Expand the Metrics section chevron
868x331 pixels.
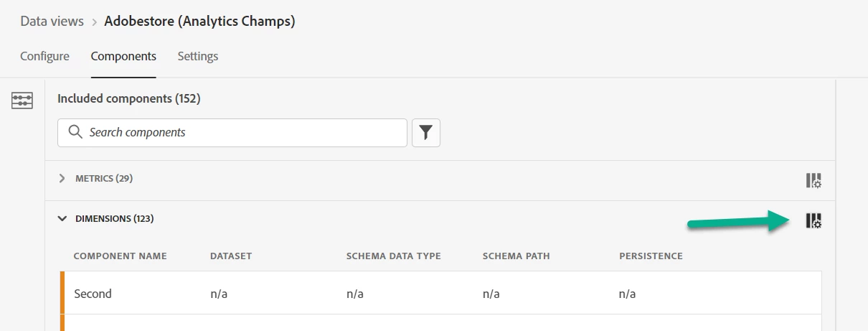coord(62,178)
